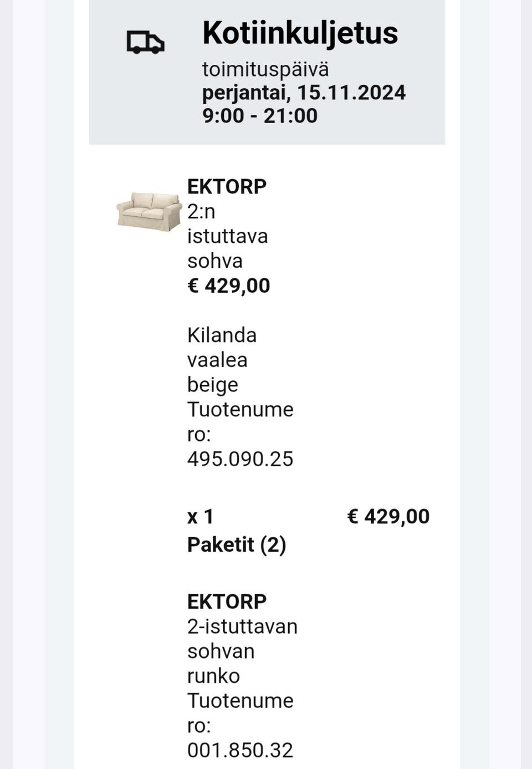This screenshot has width=532, height=769.
Task: Open the EKTORP sofa thumbnail image
Action: [x=149, y=211]
